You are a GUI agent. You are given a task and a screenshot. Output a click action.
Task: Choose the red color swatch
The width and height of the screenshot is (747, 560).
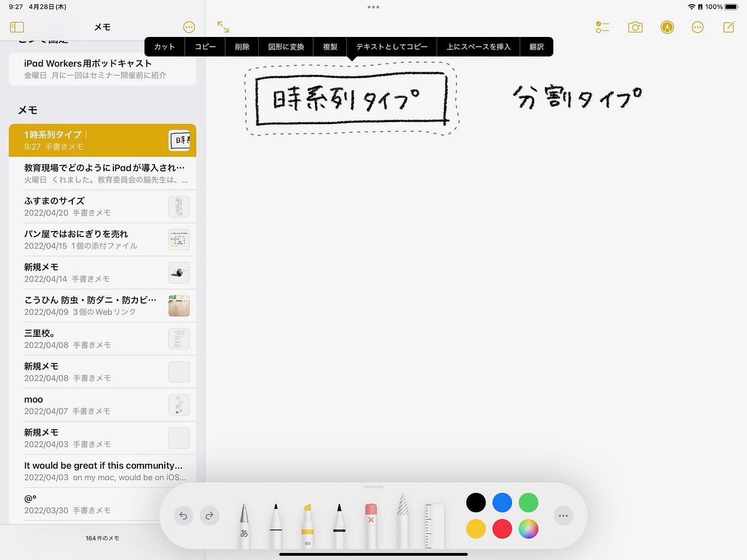coord(502,529)
